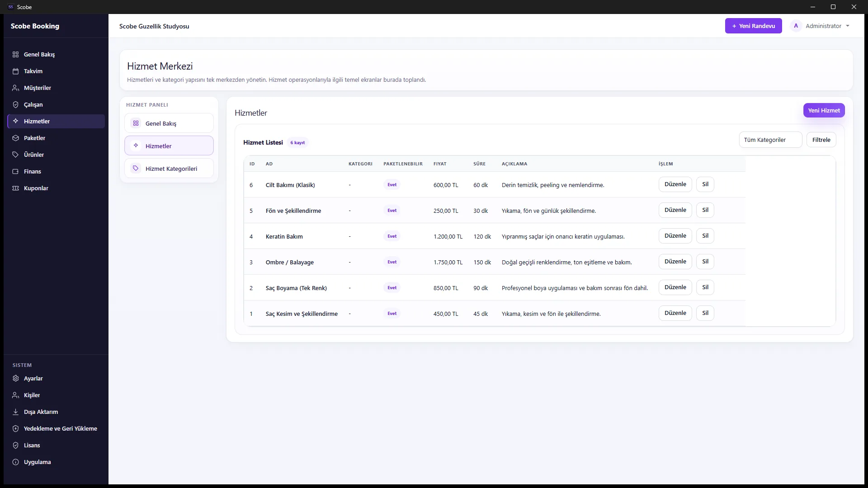Click the Yeni Randevu button
Image resolution: width=868 pixels, height=488 pixels.
coord(753,26)
